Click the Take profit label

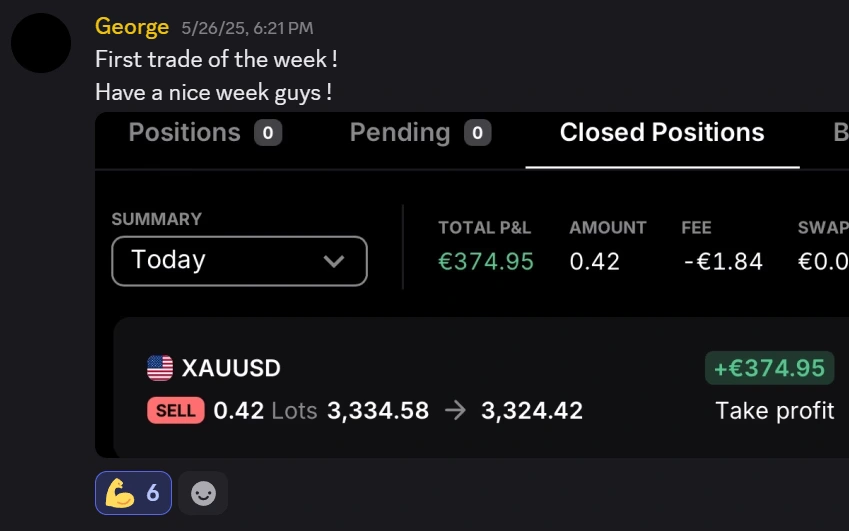click(775, 410)
